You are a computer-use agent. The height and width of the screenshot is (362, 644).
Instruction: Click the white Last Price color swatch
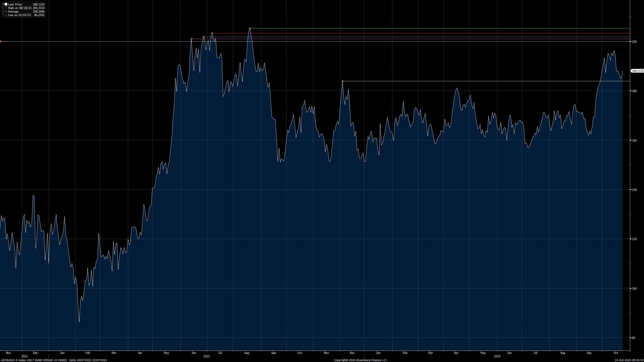(x=6, y=4)
